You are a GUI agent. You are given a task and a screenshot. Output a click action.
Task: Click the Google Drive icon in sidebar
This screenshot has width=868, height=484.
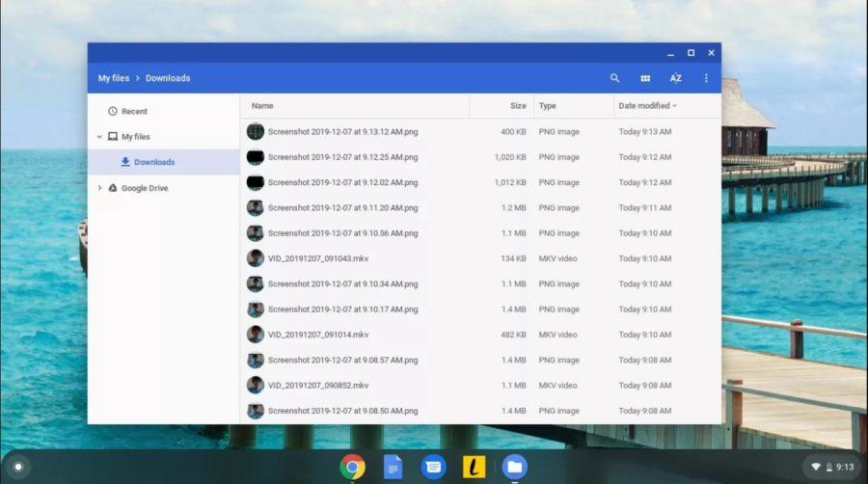pyautogui.click(x=113, y=188)
